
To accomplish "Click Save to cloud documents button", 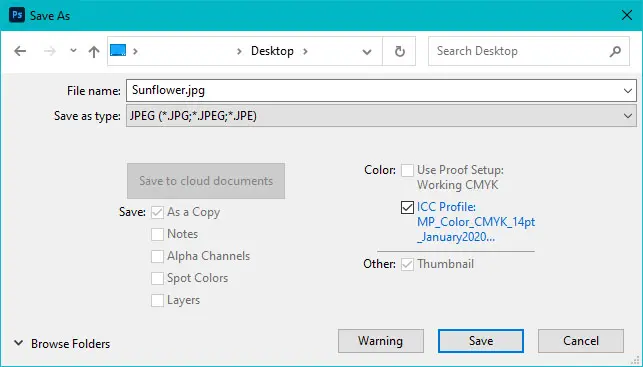I will click(x=206, y=181).
